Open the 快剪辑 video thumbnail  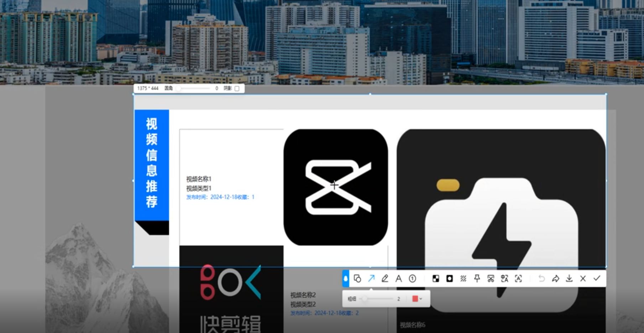(x=232, y=289)
